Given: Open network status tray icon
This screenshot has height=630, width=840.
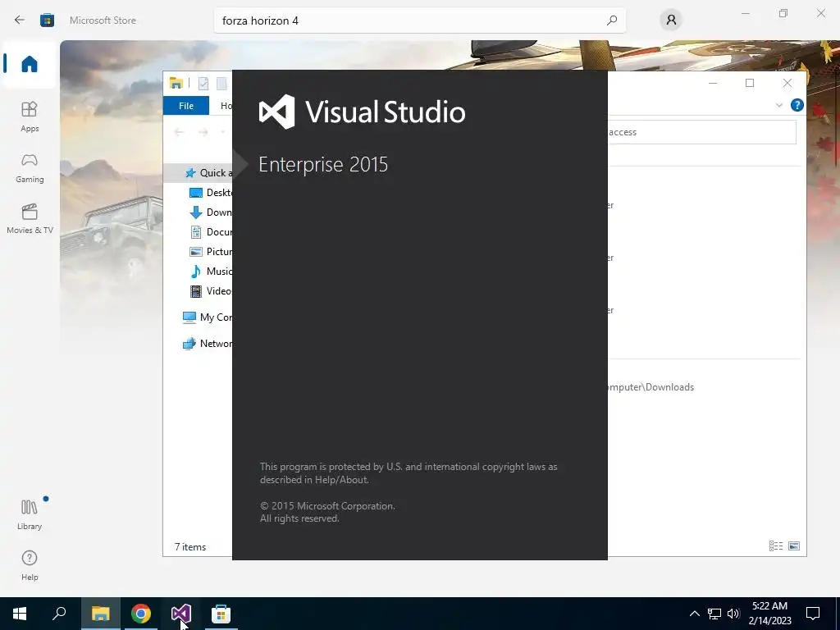Looking at the screenshot, I should (x=714, y=614).
